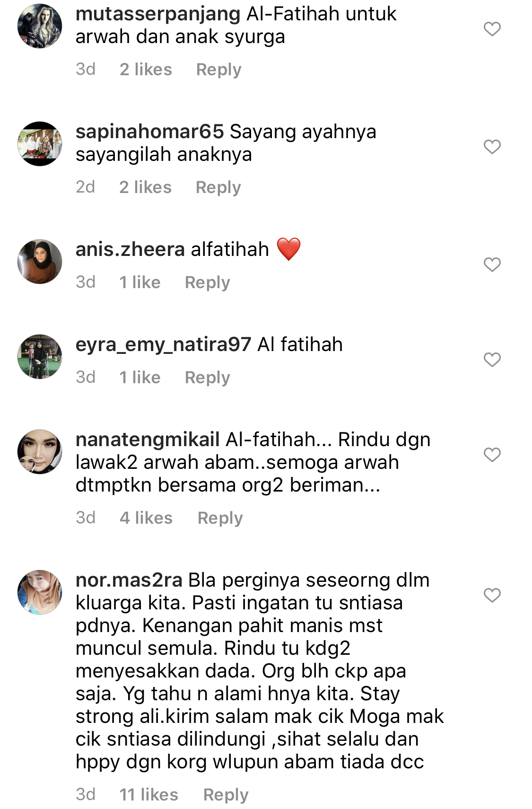Reply to anis.zheera's comment

pos(207,282)
